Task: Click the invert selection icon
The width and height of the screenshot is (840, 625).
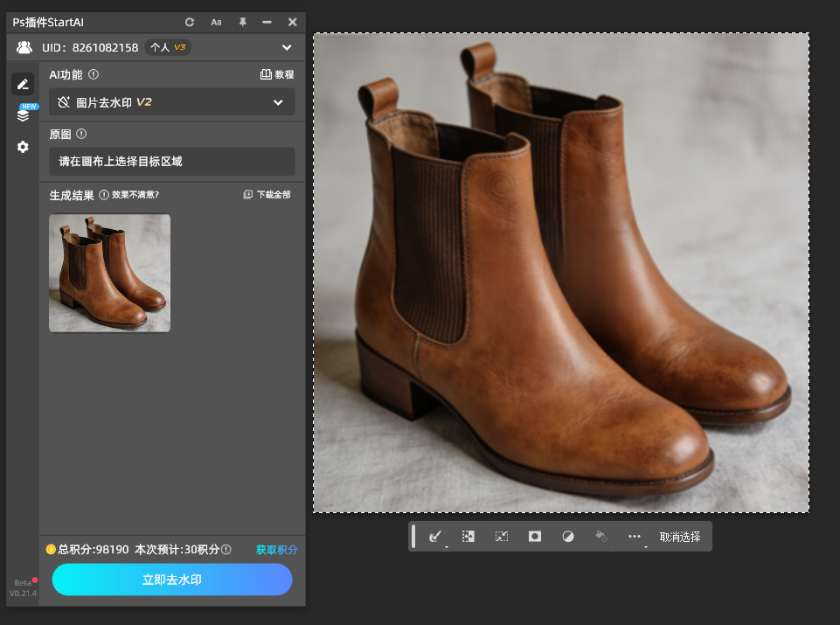Action: tap(469, 537)
